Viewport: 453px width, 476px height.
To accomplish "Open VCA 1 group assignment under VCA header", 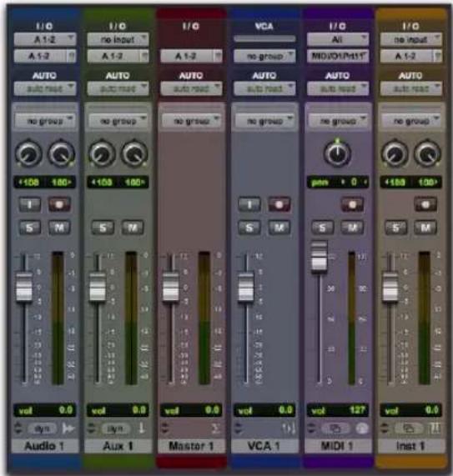I will (264, 56).
